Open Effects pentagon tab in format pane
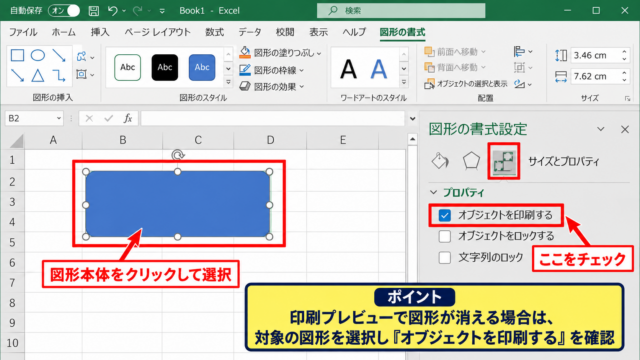Viewport: 640px width, 360px height. pyautogui.click(x=471, y=161)
